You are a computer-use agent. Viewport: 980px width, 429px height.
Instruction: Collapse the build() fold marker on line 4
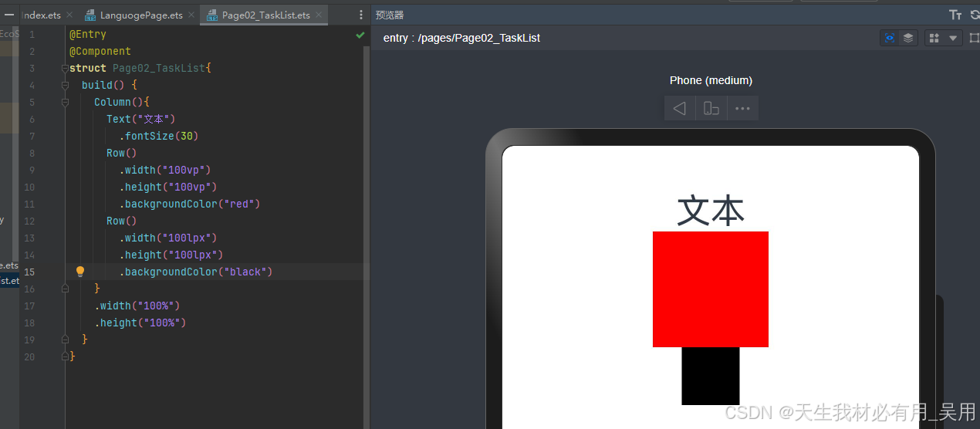tap(66, 86)
